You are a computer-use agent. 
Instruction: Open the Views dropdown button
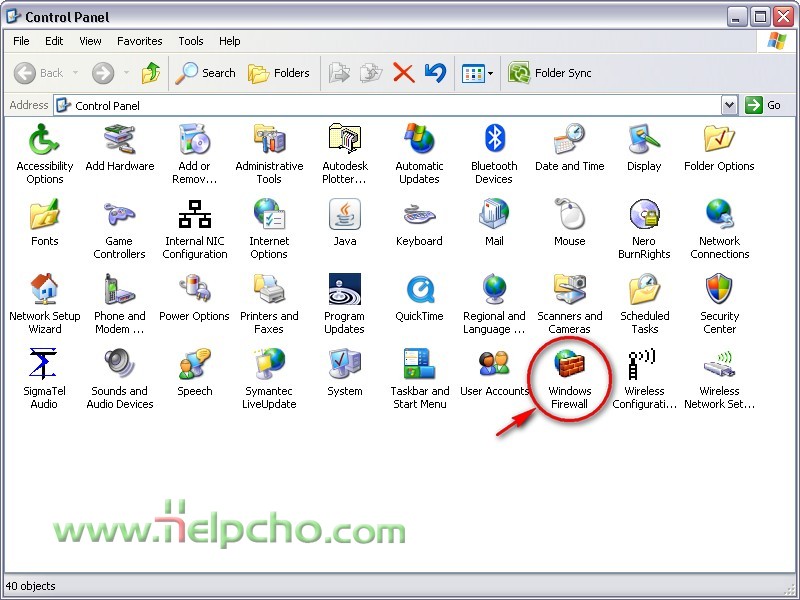tap(478, 73)
